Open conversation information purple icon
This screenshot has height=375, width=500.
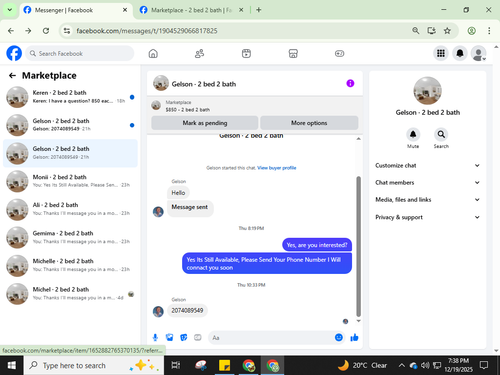[350, 83]
